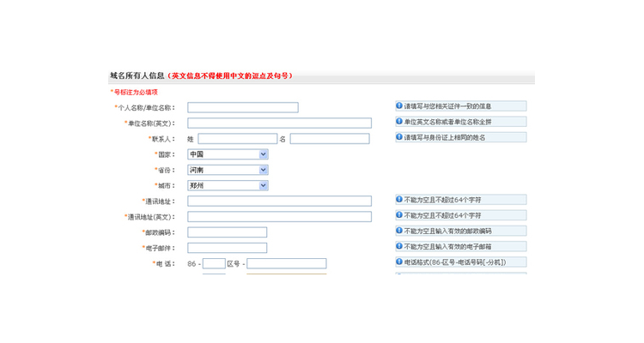Viewport: 644px width, 343px height.
Task: Click the 通讯地址(英文) input field
Action: coord(279,217)
